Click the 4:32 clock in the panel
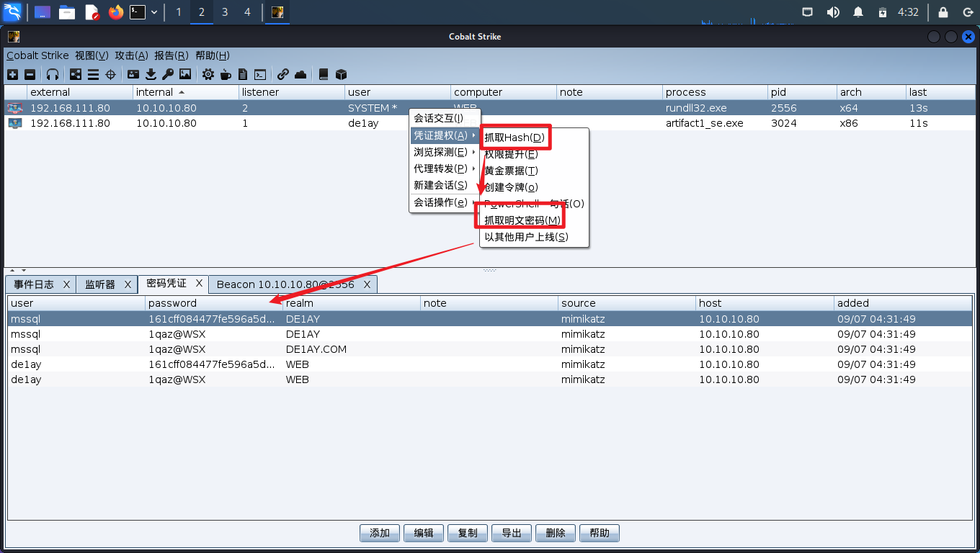 [x=908, y=12]
